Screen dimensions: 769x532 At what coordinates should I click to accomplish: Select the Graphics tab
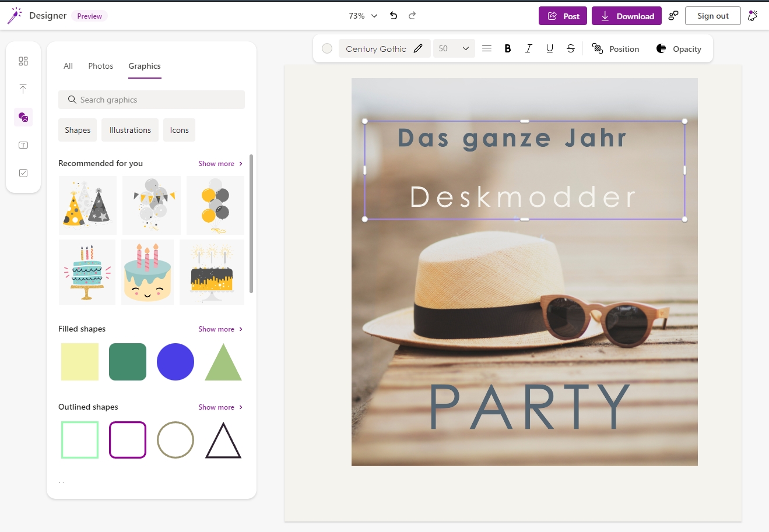(145, 66)
